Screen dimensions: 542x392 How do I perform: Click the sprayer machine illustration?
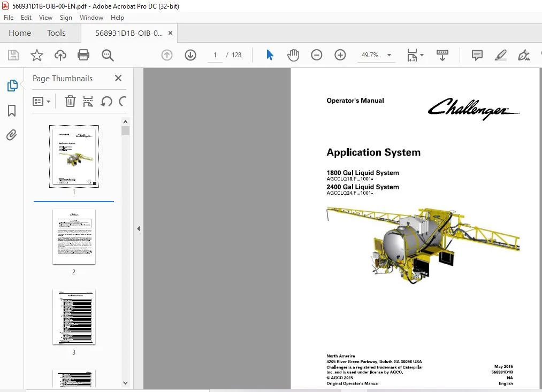423,245
